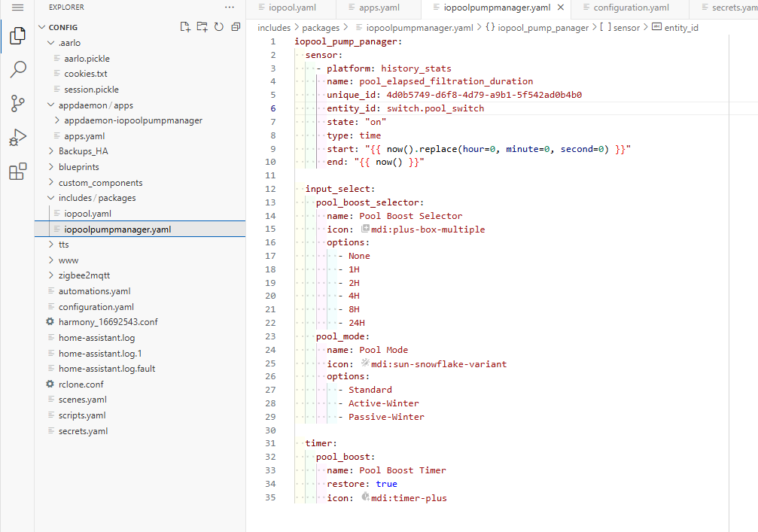Click the packages breadcrumb
Screen dimensions: 758x532
click(321, 28)
